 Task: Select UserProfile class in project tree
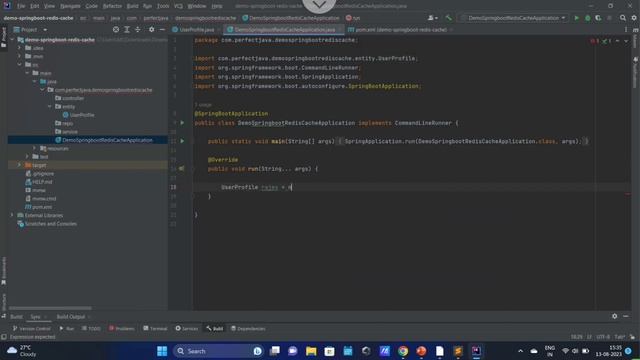(x=82, y=115)
